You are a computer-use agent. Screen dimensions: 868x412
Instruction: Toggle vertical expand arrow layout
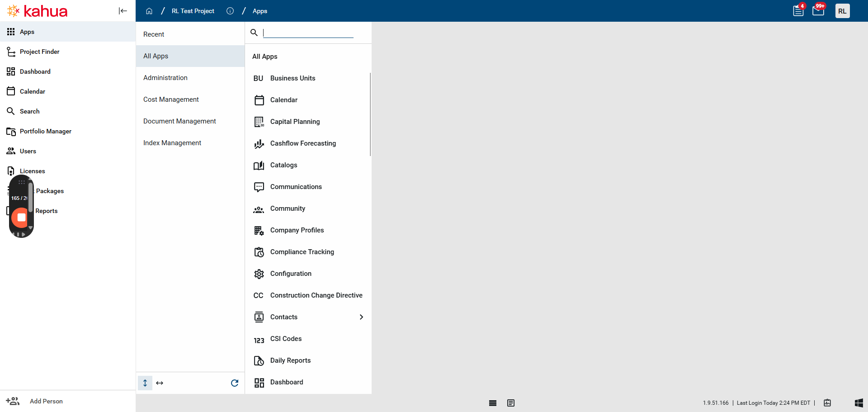[145, 383]
